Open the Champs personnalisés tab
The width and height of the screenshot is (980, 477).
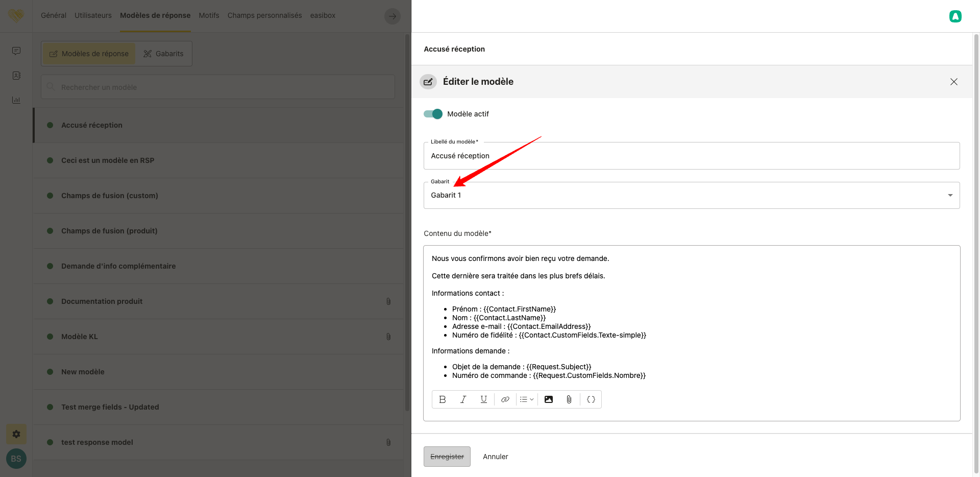(264, 15)
